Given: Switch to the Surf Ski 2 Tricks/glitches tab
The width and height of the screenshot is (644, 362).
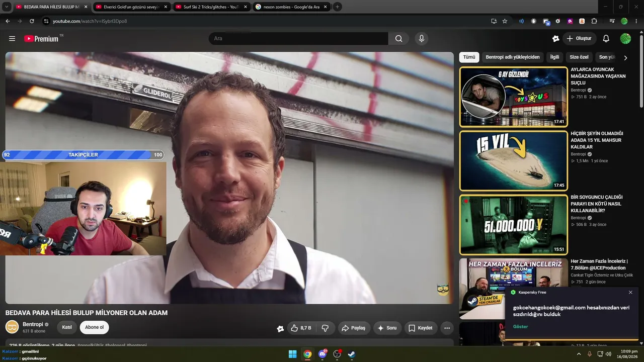Looking at the screenshot, I should [212, 7].
